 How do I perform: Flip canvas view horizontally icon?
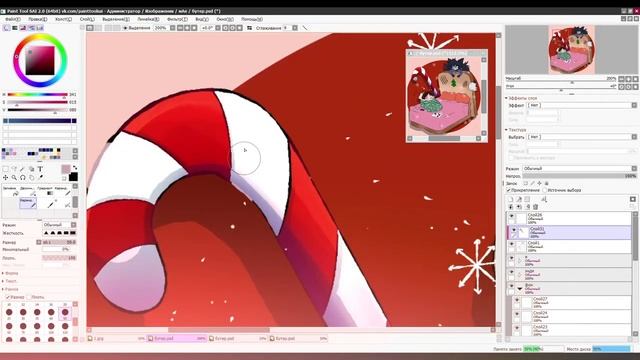click(x=249, y=28)
